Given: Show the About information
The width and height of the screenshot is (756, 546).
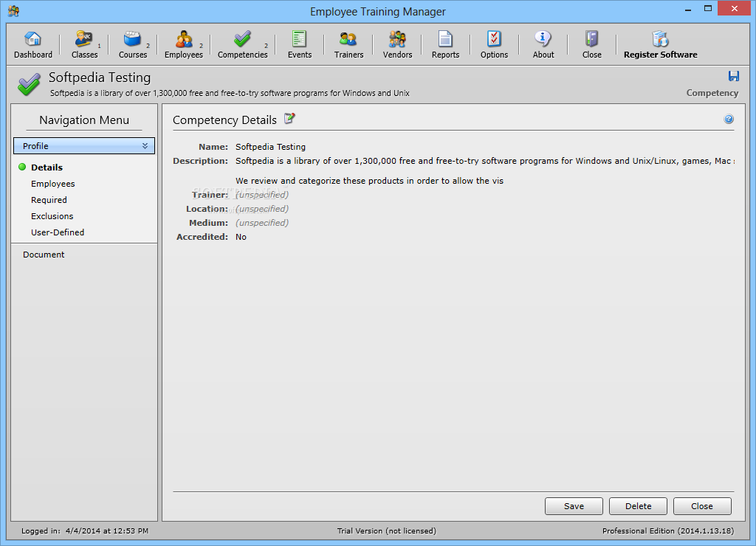Looking at the screenshot, I should click(543, 45).
